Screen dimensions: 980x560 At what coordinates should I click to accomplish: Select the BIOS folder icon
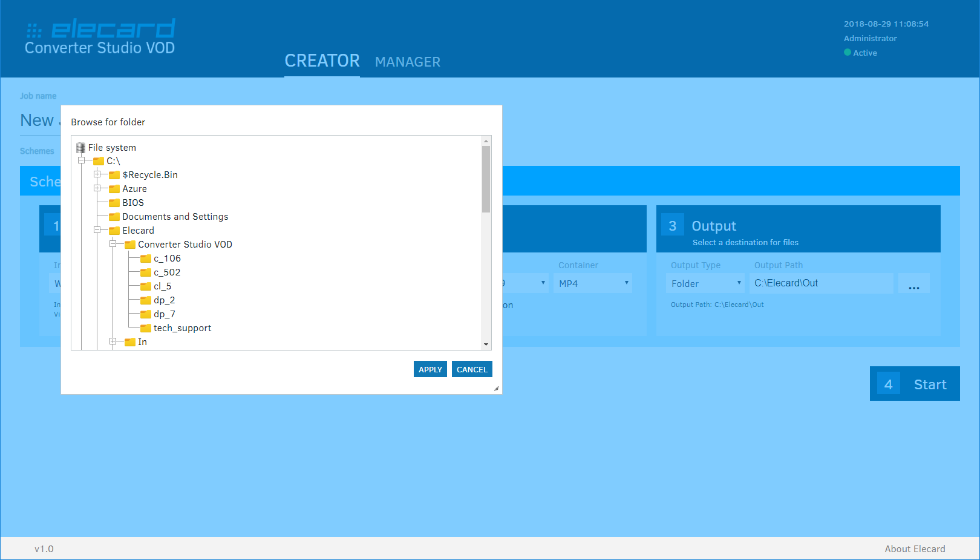pos(114,202)
